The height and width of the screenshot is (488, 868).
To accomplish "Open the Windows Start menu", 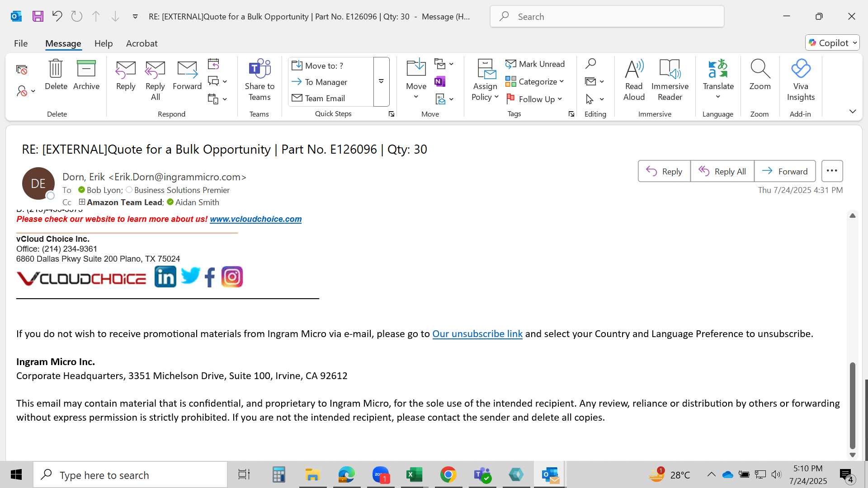I will [16, 475].
